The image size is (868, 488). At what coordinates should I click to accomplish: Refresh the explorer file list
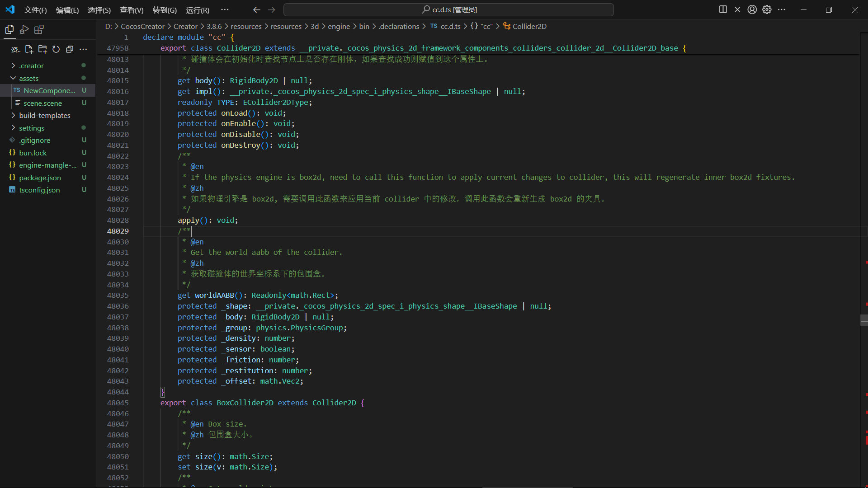click(56, 49)
